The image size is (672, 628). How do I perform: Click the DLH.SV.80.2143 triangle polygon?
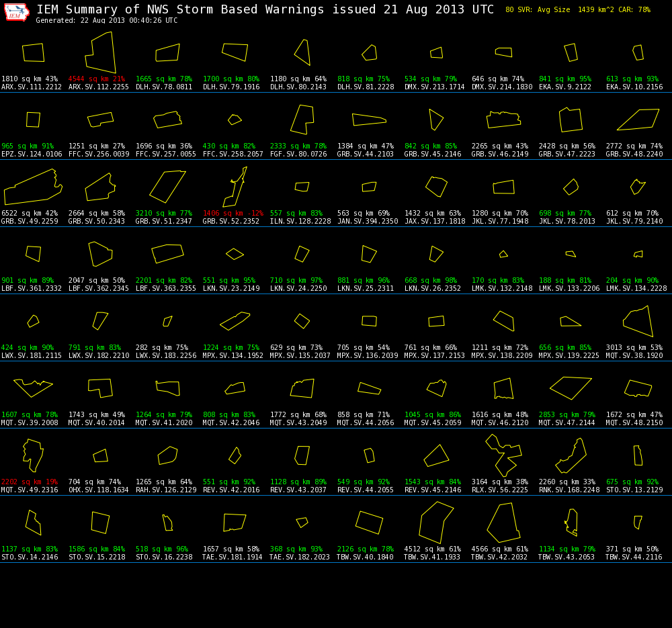pos(302,52)
